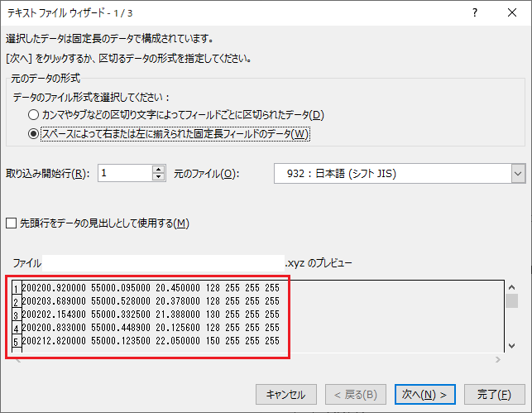The height and width of the screenshot is (413, 532).
Task: Click preview row 1 starting with 200200.920000
Action: (149, 288)
